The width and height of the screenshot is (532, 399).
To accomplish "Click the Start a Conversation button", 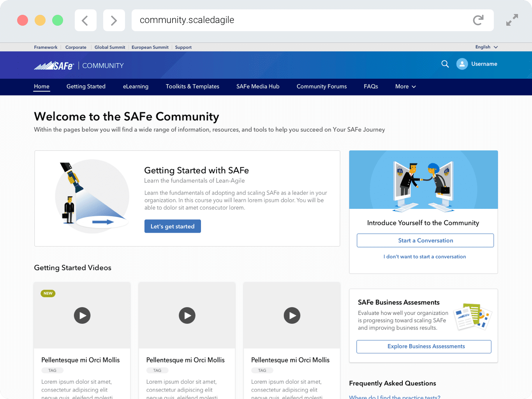I will 425,240.
